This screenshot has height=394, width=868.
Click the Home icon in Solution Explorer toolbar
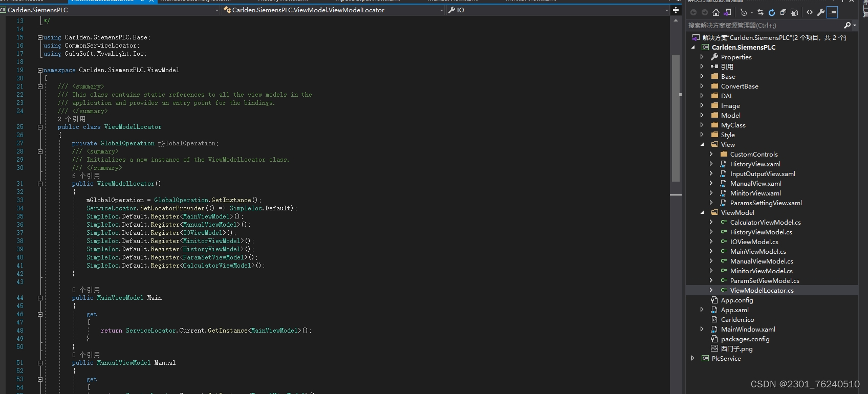tap(716, 12)
